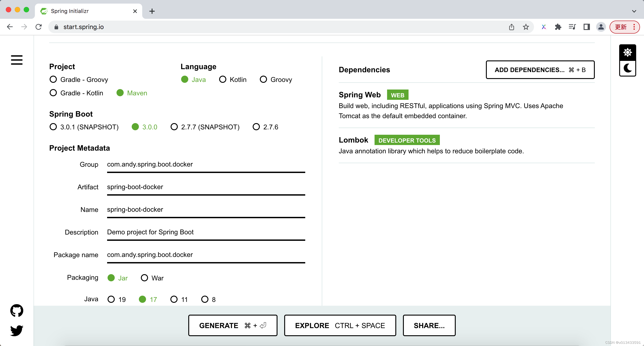
Task: Click the site lock security icon
Action: tap(56, 27)
